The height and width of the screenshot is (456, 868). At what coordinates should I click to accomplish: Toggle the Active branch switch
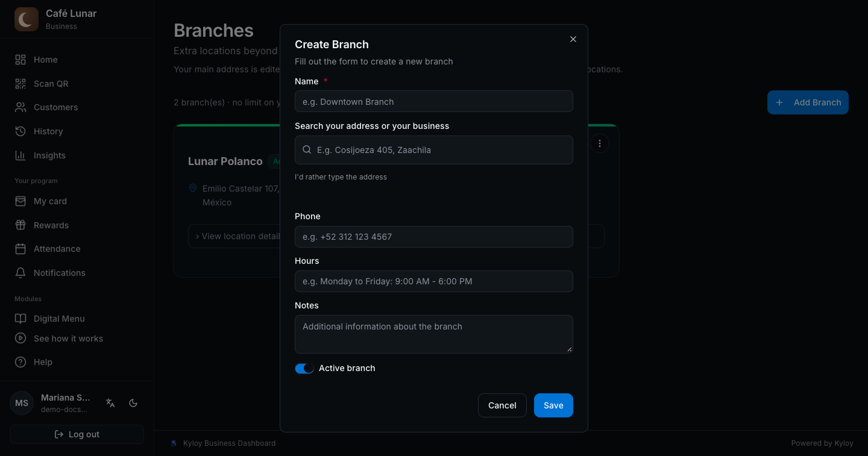pos(304,368)
